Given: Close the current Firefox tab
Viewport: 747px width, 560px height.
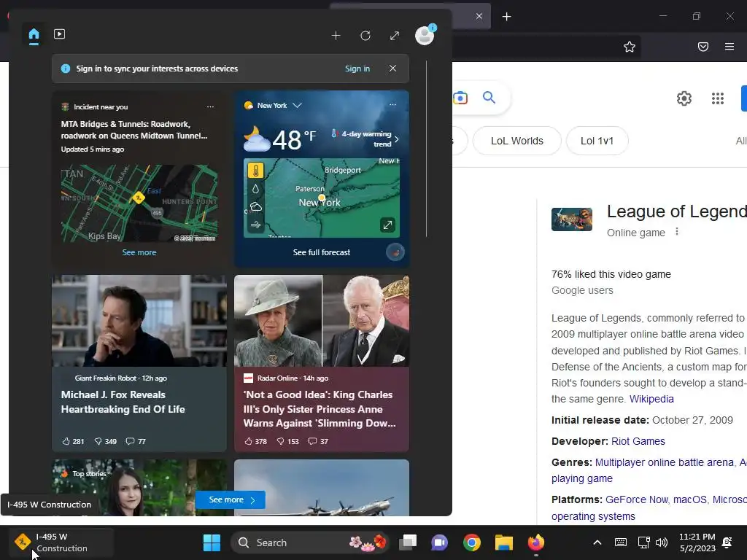Looking at the screenshot, I should click(479, 16).
